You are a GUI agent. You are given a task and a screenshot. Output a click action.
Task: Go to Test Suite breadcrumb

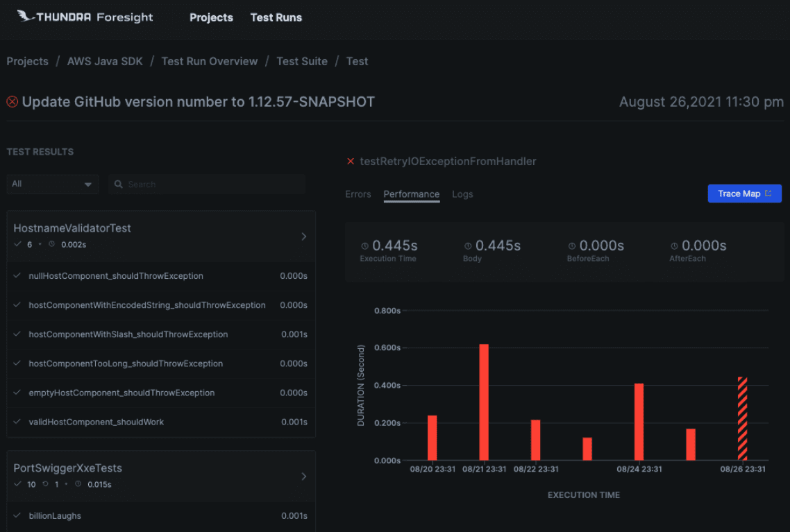point(302,62)
